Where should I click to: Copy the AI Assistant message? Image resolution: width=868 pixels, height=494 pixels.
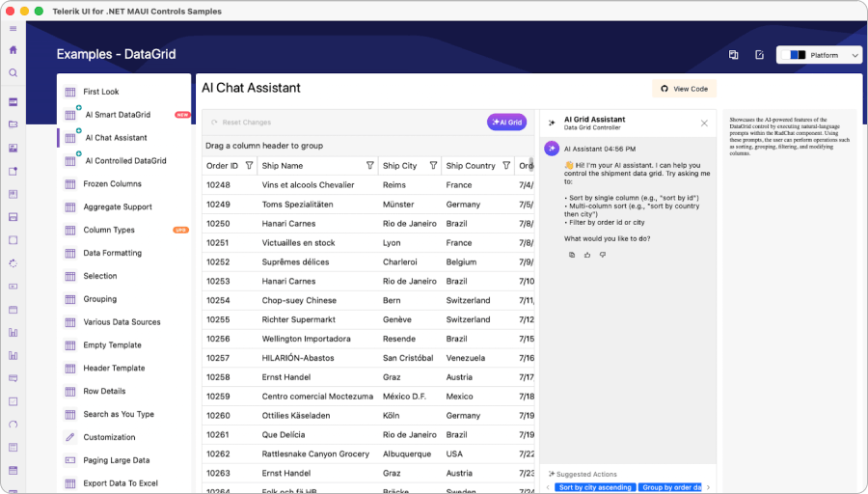(x=572, y=255)
